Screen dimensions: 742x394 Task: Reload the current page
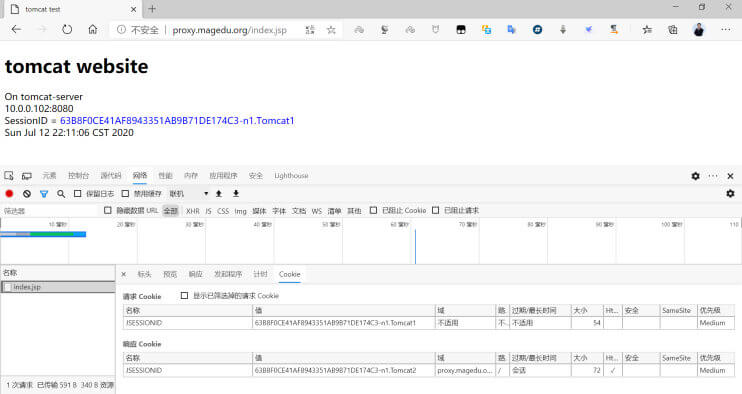coord(67,29)
